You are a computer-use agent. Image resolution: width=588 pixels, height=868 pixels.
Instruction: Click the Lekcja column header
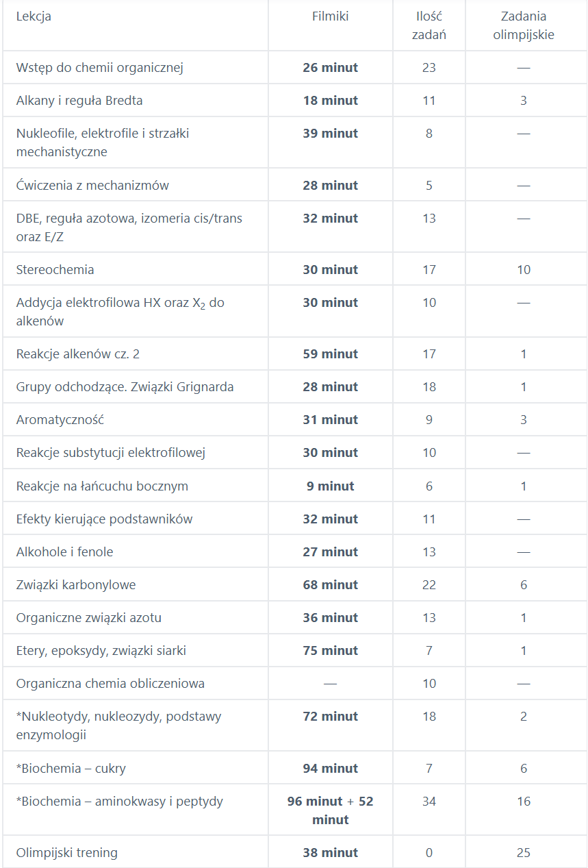pos(34,16)
